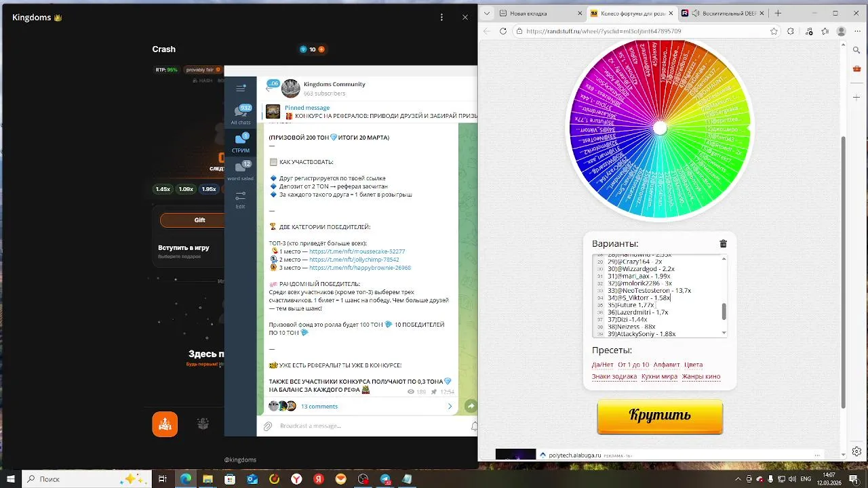Open the word salad chat folder
The height and width of the screenshot is (488, 868).
tap(241, 171)
